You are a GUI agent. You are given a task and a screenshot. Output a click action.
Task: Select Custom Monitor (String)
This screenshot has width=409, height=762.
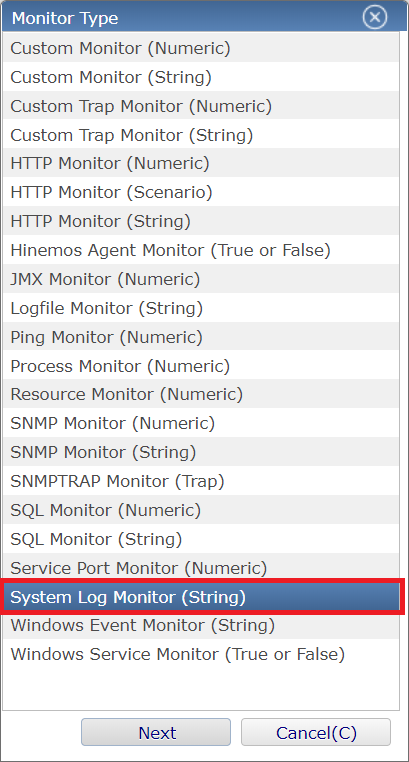click(x=201, y=77)
